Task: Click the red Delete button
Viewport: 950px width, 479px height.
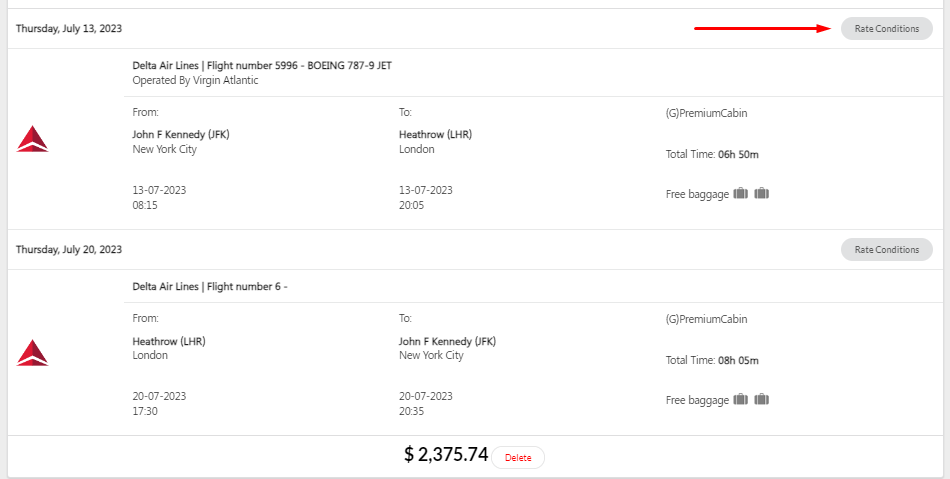Action: tap(518, 458)
